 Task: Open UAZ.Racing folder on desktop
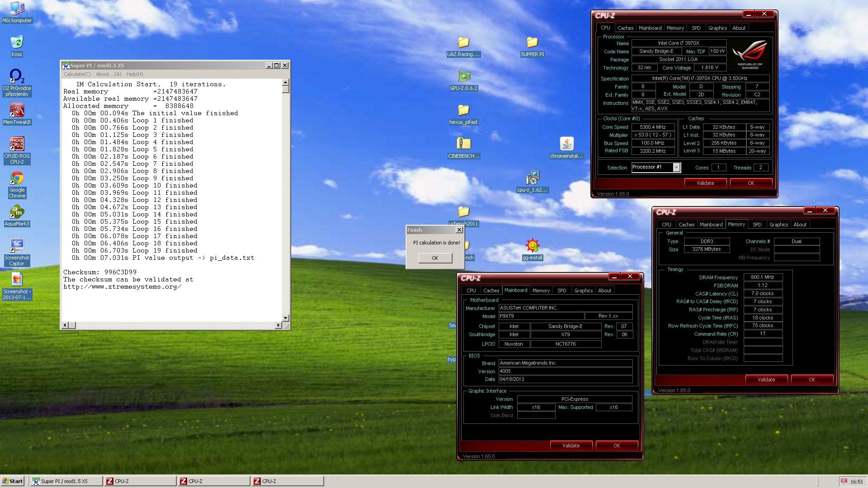(463, 46)
